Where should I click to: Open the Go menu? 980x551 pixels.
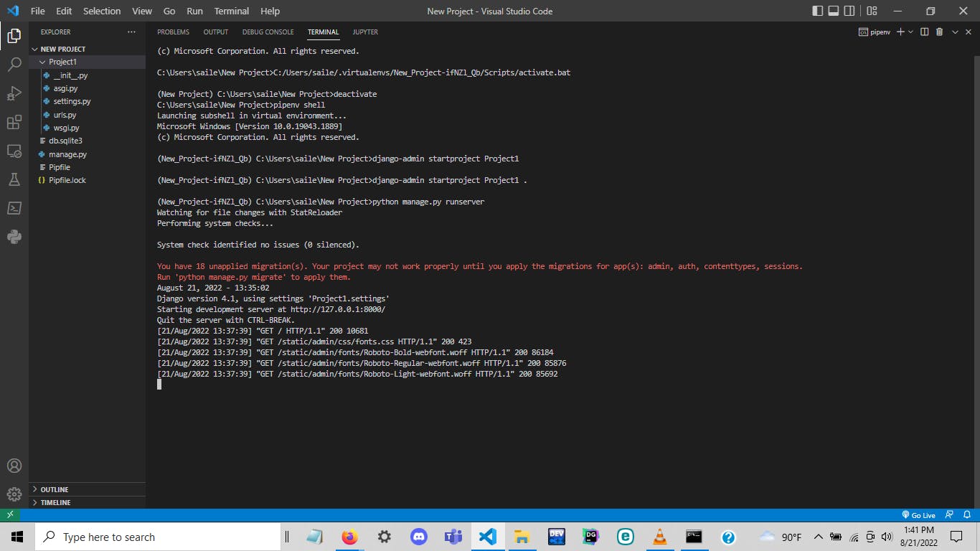[169, 11]
